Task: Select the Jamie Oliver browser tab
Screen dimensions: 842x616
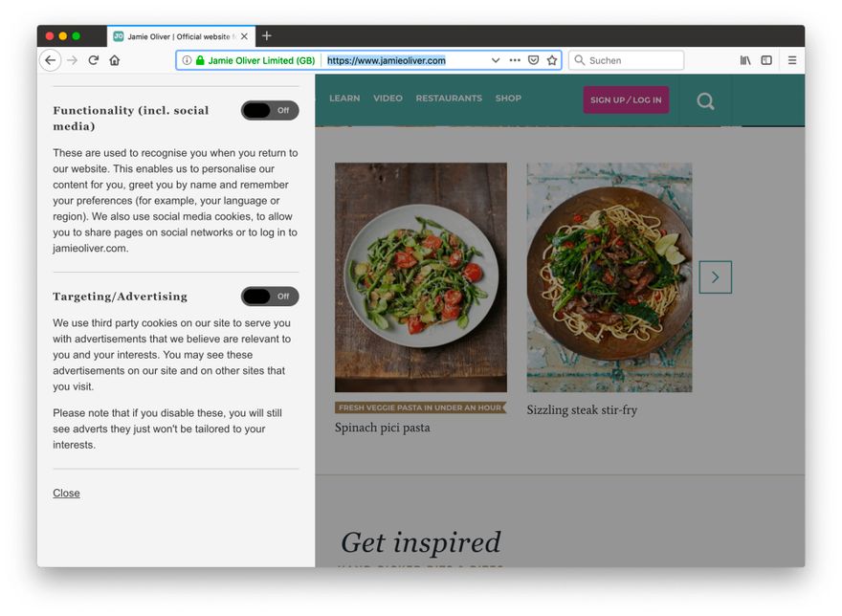Action: click(181, 36)
